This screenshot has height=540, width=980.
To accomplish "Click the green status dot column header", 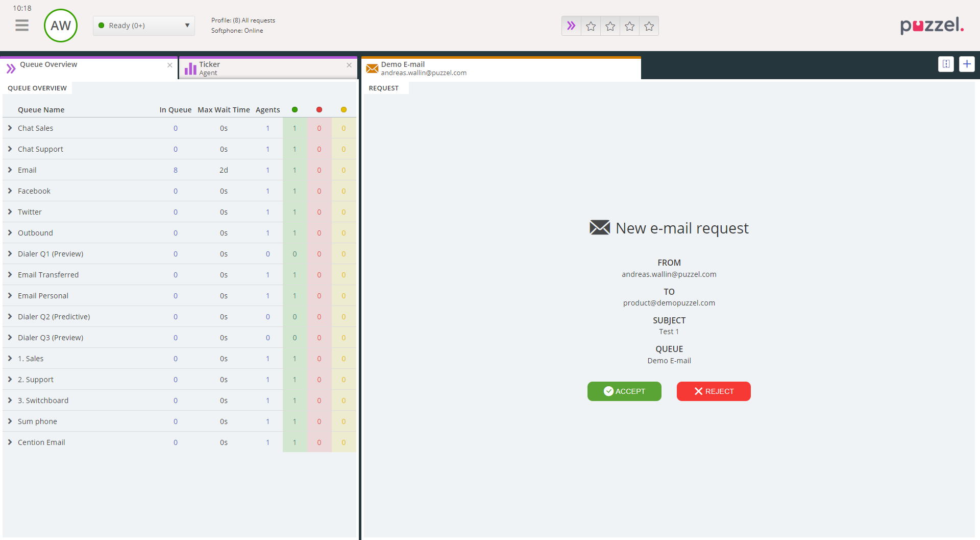I will click(295, 110).
